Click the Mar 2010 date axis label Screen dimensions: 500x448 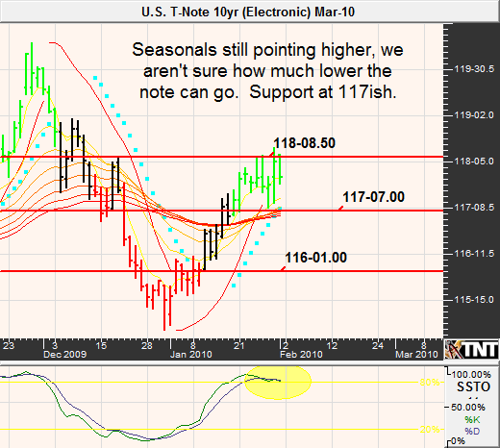(x=416, y=355)
